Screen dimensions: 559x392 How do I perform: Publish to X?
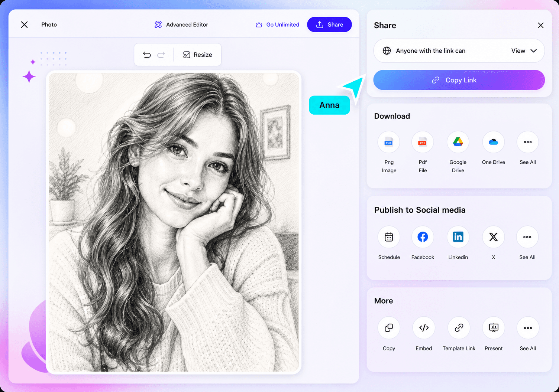[x=493, y=237]
